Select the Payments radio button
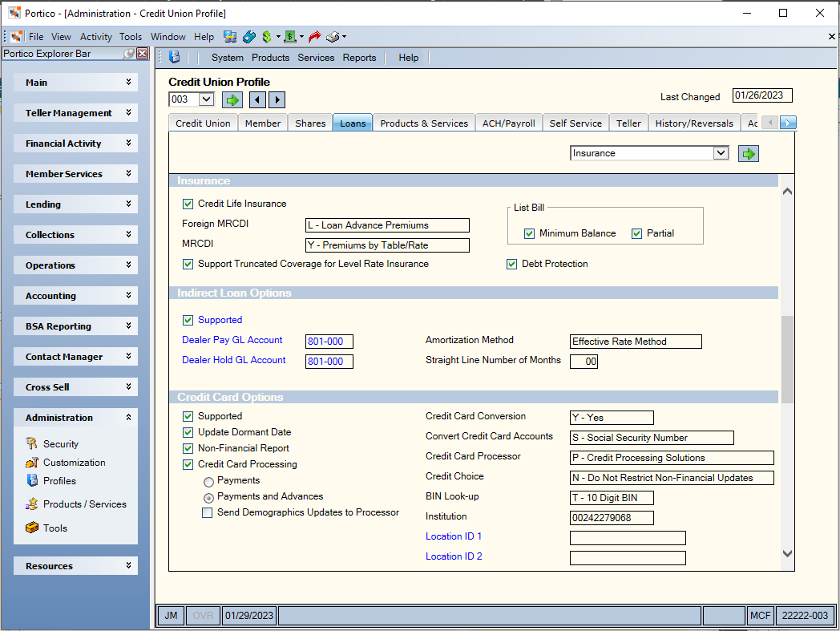This screenshot has height=631, width=840. [x=208, y=481]
